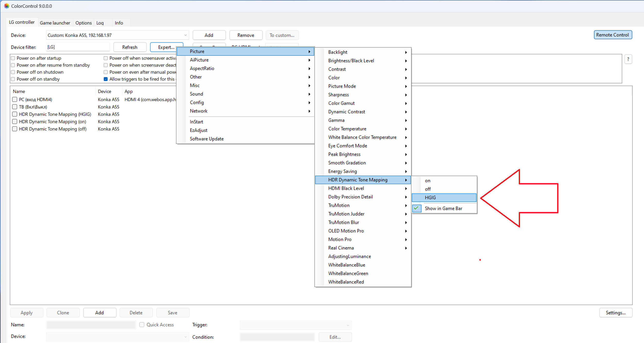This screenshot has width=644, height=343.
Task: Click the ColorControl app icon in title bar
Action: click(x=6, y=6)
